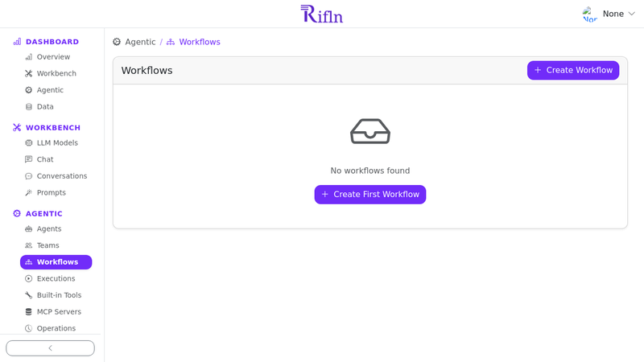Click the Agents robot icon
This screenshot has height=362, width=644.
click(x=28, y=229)
